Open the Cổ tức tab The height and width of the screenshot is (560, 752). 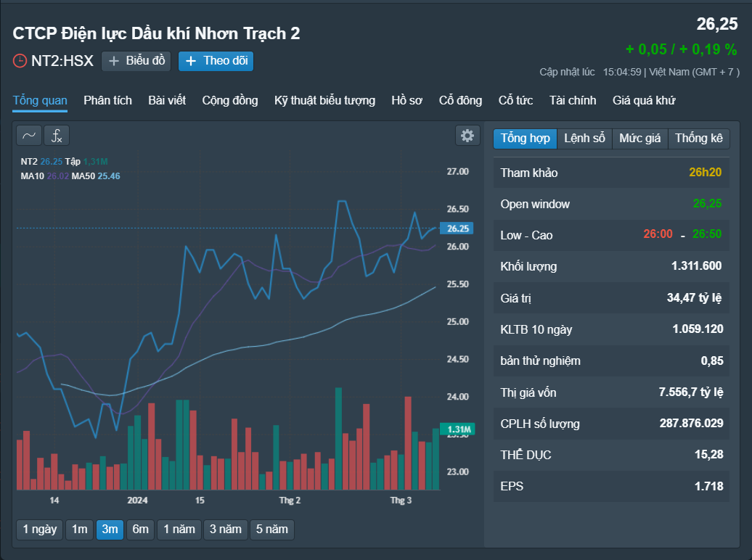515,101
